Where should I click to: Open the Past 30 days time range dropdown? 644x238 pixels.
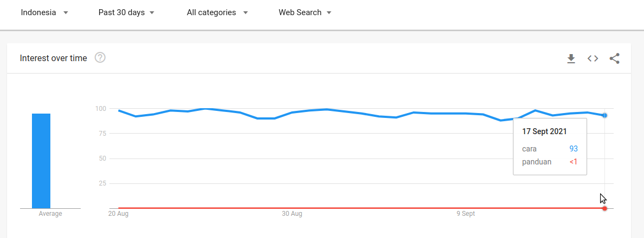click(126, 12)
